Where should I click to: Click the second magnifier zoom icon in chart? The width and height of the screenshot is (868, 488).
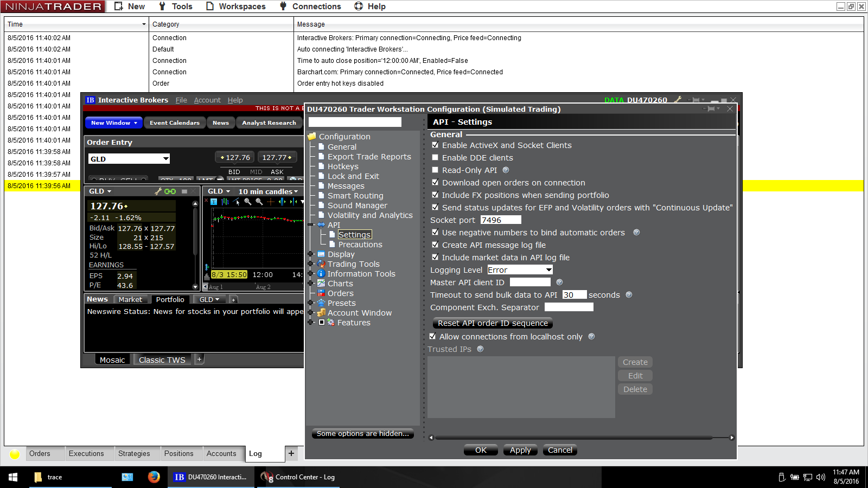(259, 202)
